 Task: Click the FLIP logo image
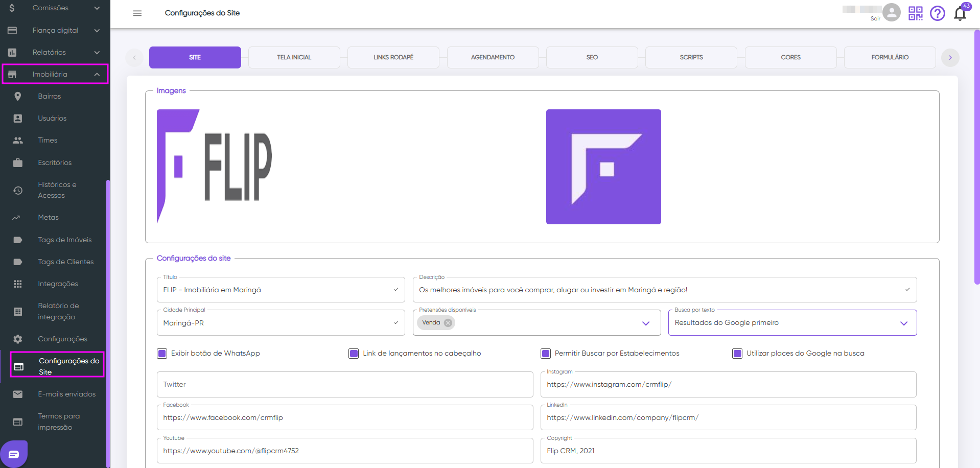pos(214,167)
